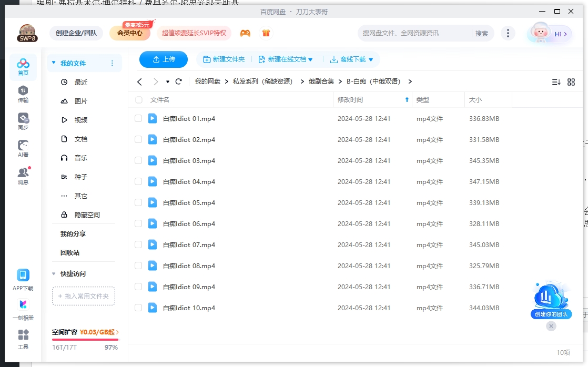Viewport: 588px width, 367px height.
Task: Open the AI看 feature icon
Action: [23, 147]
